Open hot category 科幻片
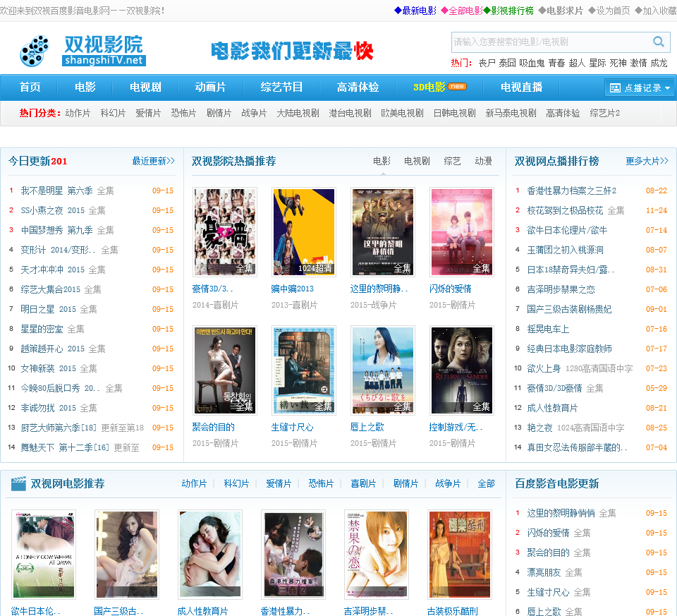The height and width of the screenshot is (616, 677). [113, 113]
